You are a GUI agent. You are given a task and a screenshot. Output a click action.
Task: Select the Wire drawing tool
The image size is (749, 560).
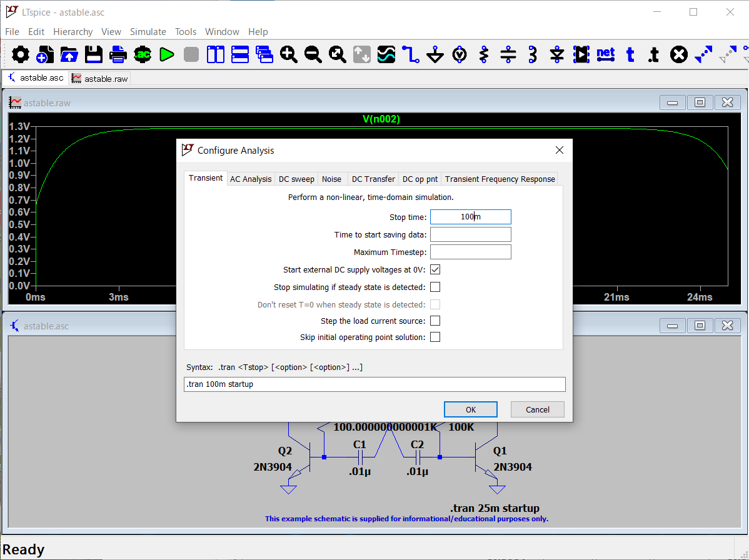(x=411, y=55)
